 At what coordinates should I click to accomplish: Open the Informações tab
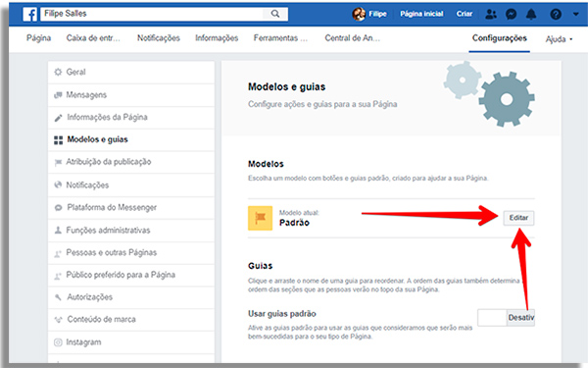(217, 38)
